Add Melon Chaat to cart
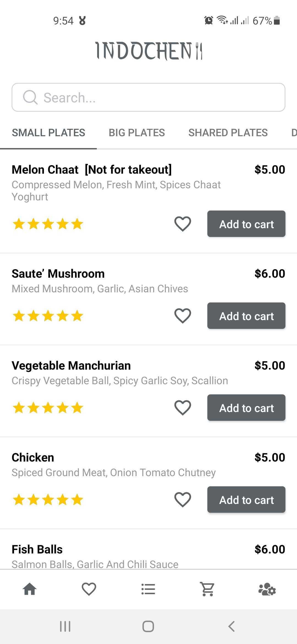Image resolution: width=297 pixels, height=644 pixels. coord(246,224)
